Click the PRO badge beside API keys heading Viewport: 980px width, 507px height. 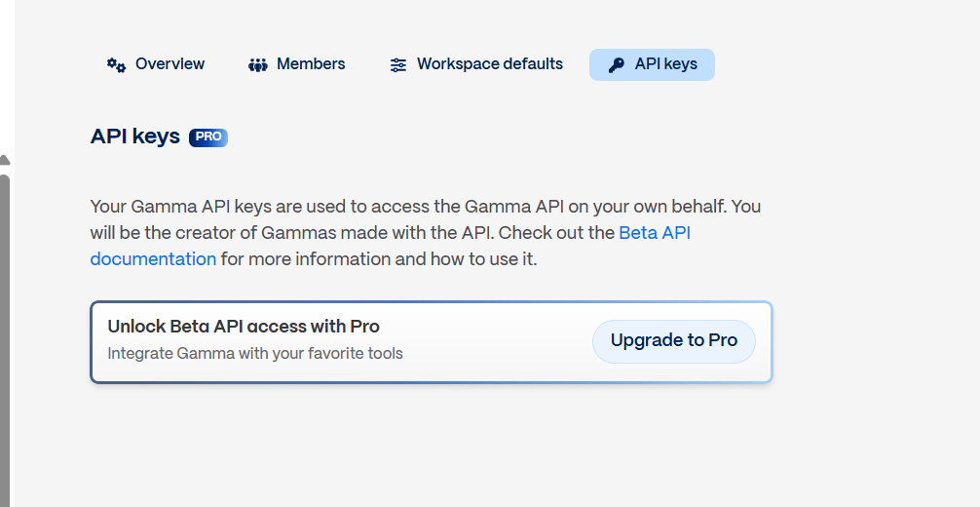[x=208, y=137]
